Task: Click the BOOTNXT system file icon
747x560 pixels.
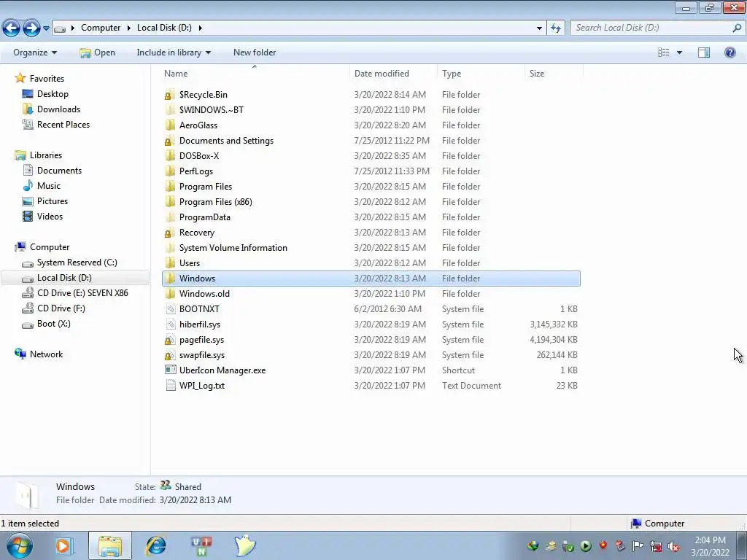Action: [170, 309]
